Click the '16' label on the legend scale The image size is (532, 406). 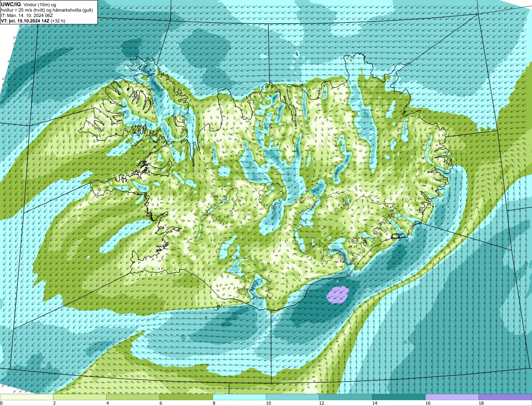tap(428, 403)
